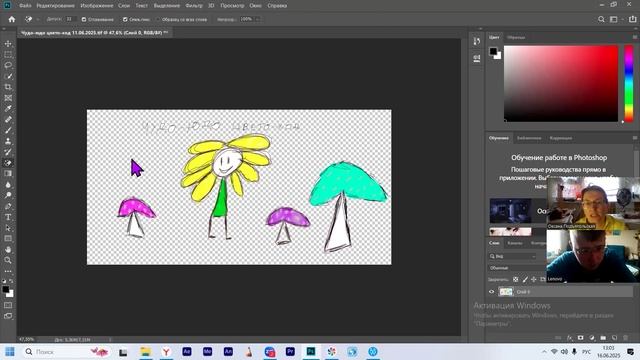Toggle lock image pixels brush icon

(525, 280)
